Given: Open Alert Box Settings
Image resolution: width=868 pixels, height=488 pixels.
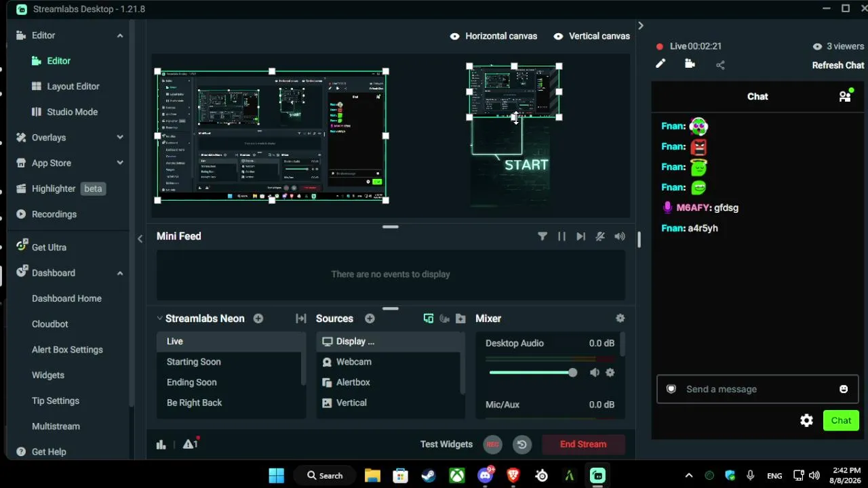Looking at the screenshot, I should click(x=68, y=350).
